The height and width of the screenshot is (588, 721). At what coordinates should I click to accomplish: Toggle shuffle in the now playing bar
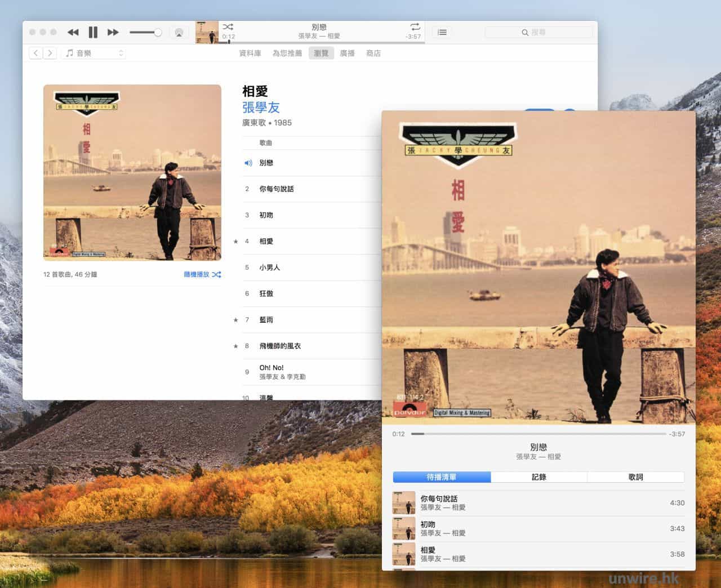coord(228,26)
